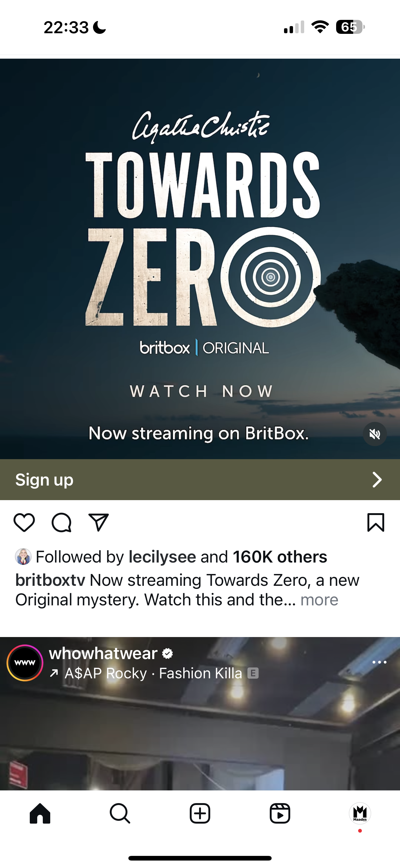The image size is (400, 868).
Task: Tap the Sign up banner
Action: (200, 480)
